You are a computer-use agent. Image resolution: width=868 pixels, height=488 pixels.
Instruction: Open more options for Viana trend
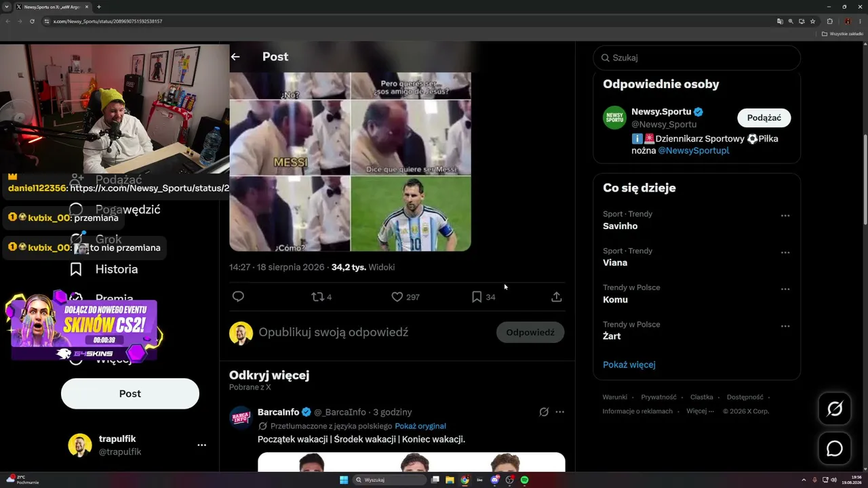tap(785, 252)
